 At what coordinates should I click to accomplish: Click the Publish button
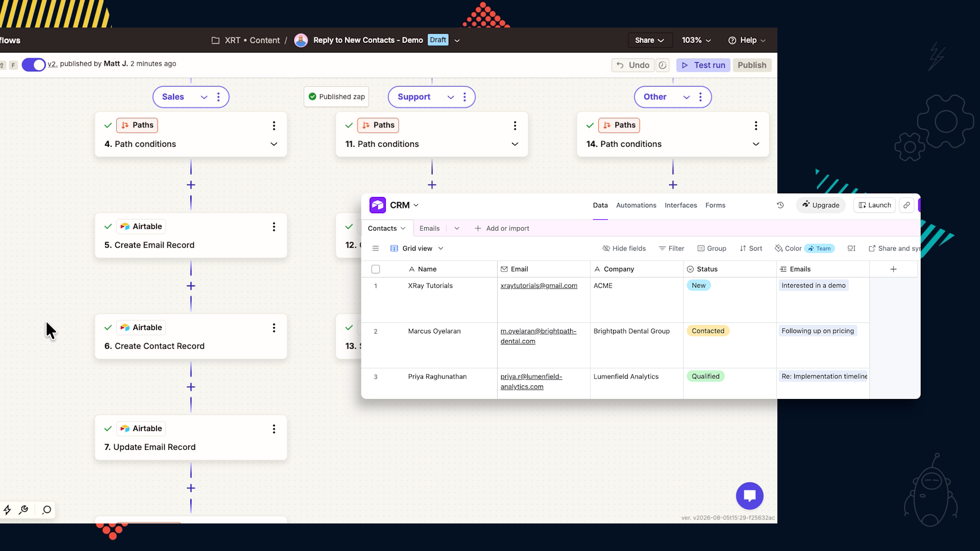point(752,65)
